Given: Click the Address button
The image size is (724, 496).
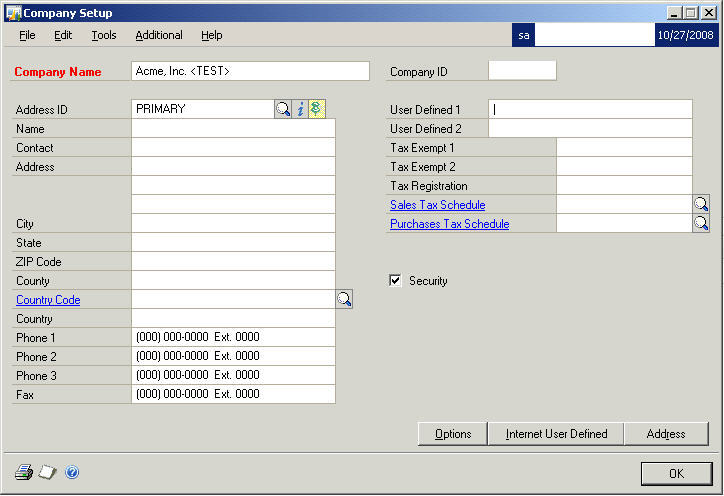Looking at the screenshot, I should [x=666, y=434].
